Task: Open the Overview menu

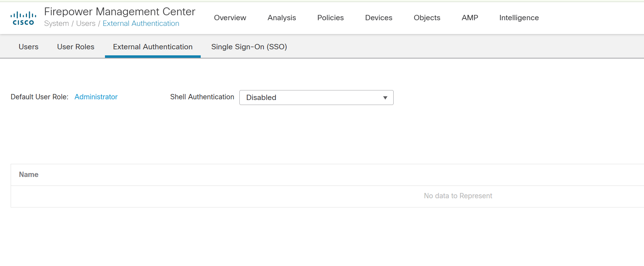Action: click(x=230, y=18)
